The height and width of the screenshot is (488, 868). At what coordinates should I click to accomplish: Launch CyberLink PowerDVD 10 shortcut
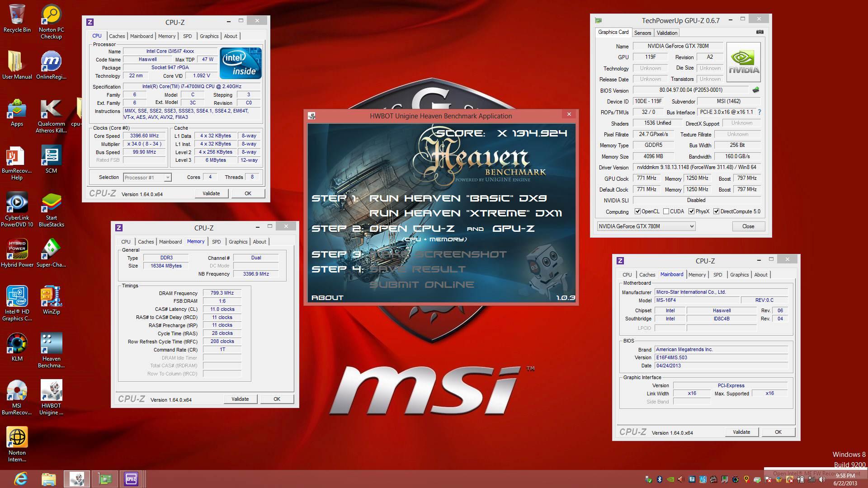17,210
